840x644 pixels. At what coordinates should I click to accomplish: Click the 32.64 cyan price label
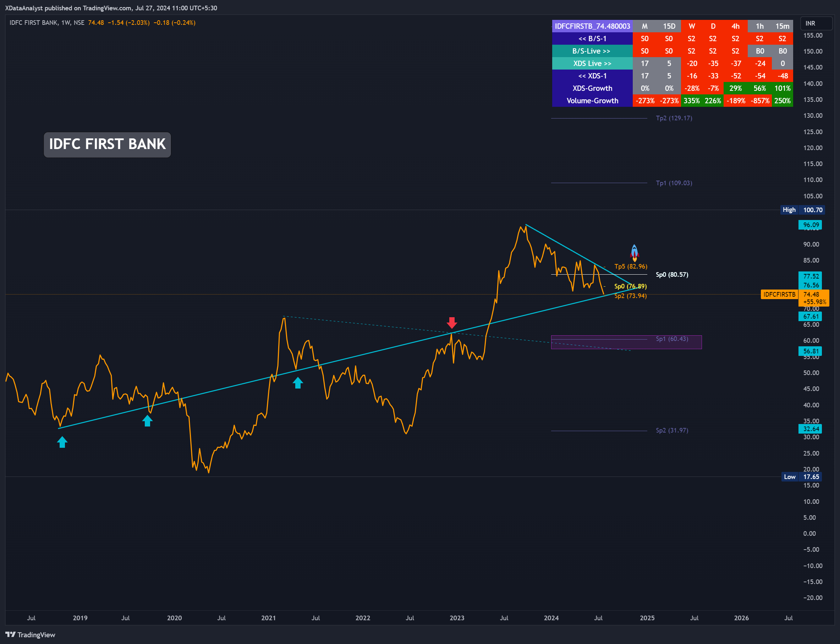[x=810, y=429]
